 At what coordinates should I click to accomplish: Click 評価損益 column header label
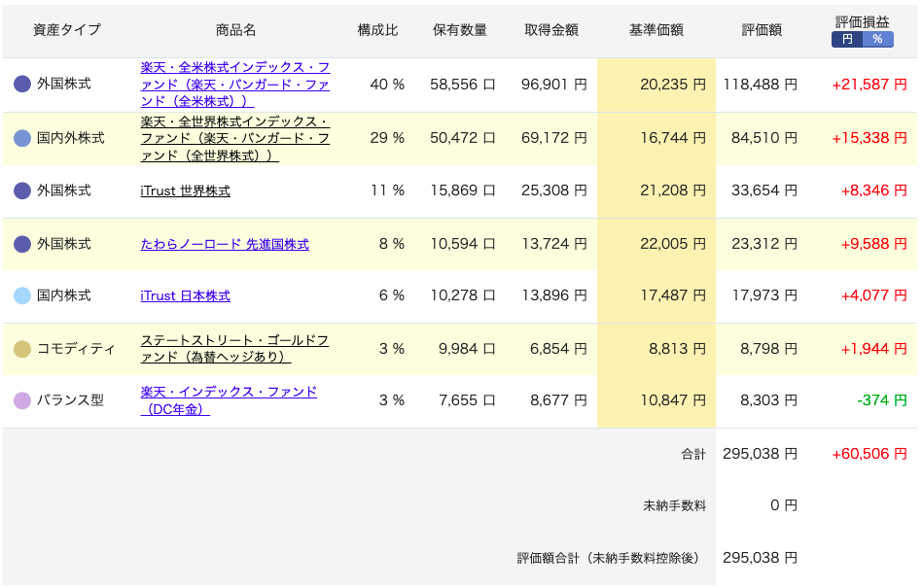pos(863,22)
